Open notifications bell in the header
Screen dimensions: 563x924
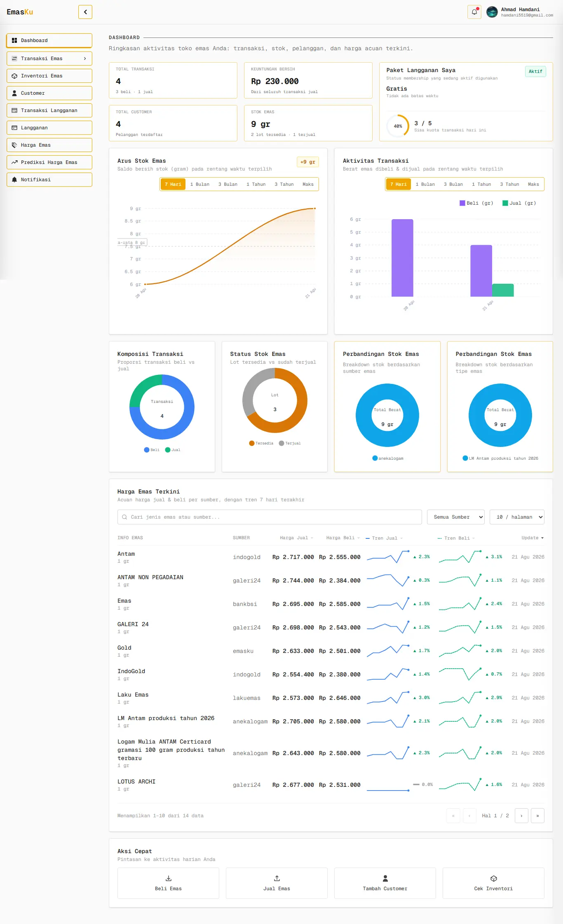pos(474,12)
